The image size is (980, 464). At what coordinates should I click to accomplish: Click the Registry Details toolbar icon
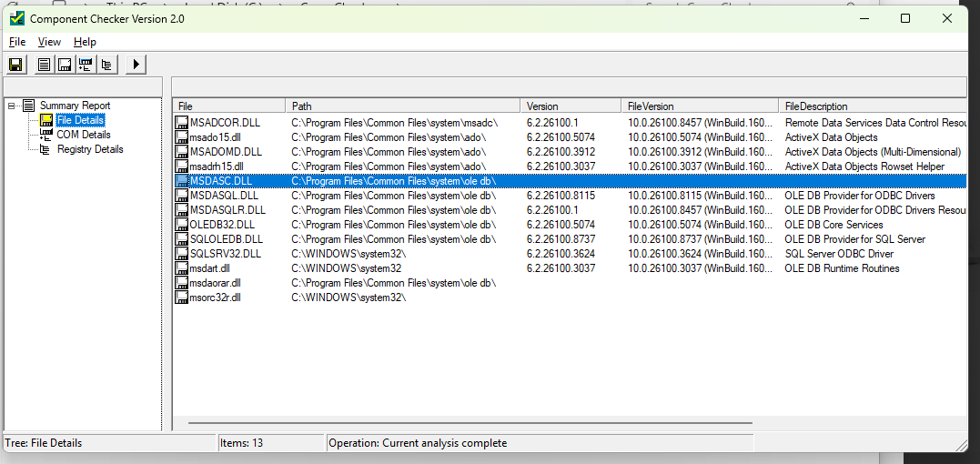point(106,64)
